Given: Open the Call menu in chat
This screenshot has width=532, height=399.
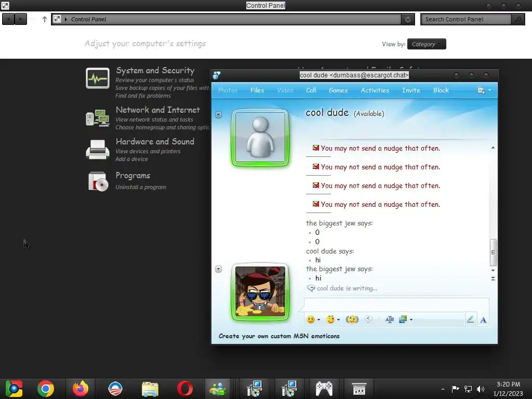Looking at the screenshot, I should click(x=311, y=90).
